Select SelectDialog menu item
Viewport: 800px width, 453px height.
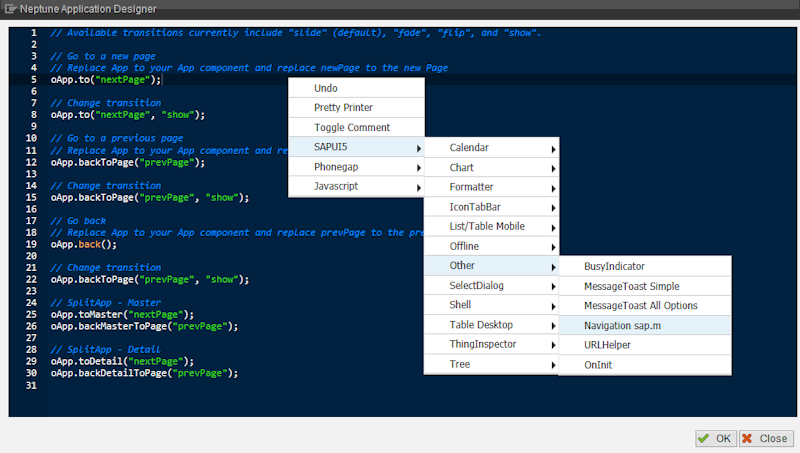491,285
